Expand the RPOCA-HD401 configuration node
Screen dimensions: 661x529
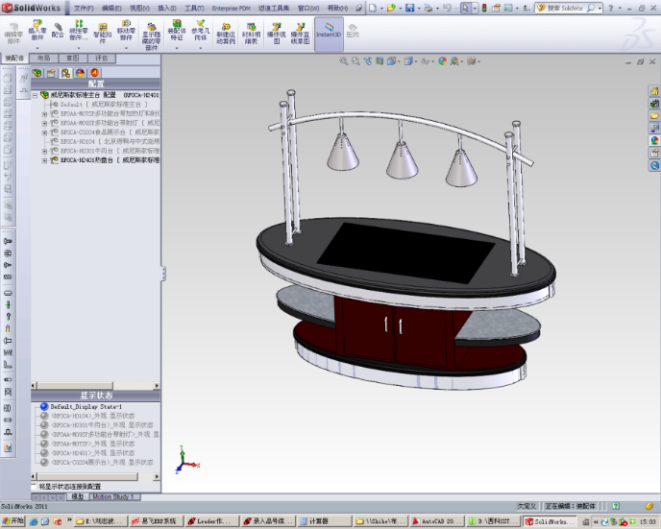coord(44,158)
